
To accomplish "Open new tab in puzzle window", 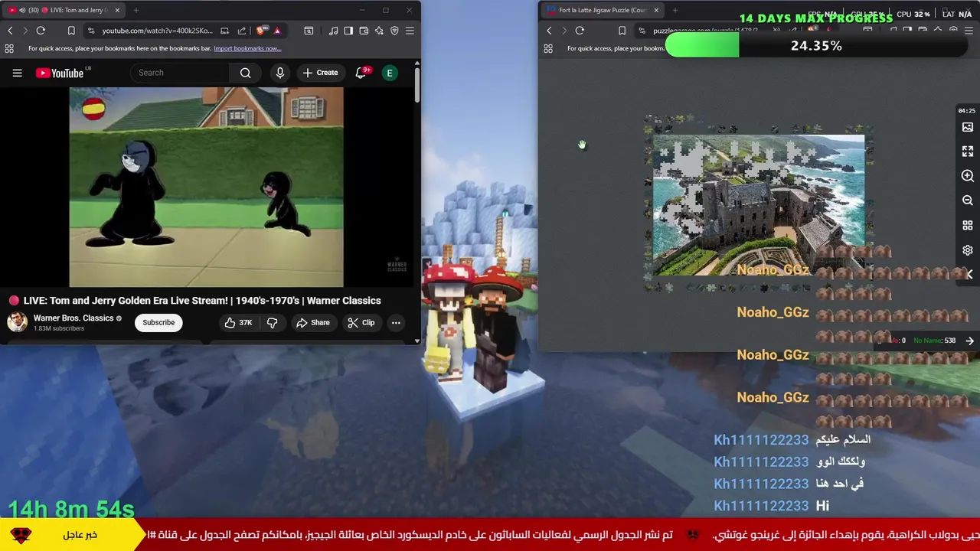I will coord(675,10).
